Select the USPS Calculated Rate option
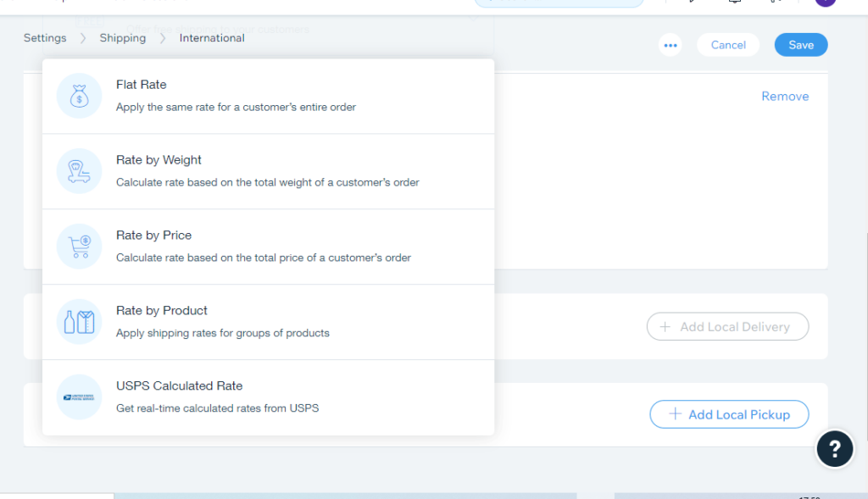868x499 pixels. [x=268, y=397]
